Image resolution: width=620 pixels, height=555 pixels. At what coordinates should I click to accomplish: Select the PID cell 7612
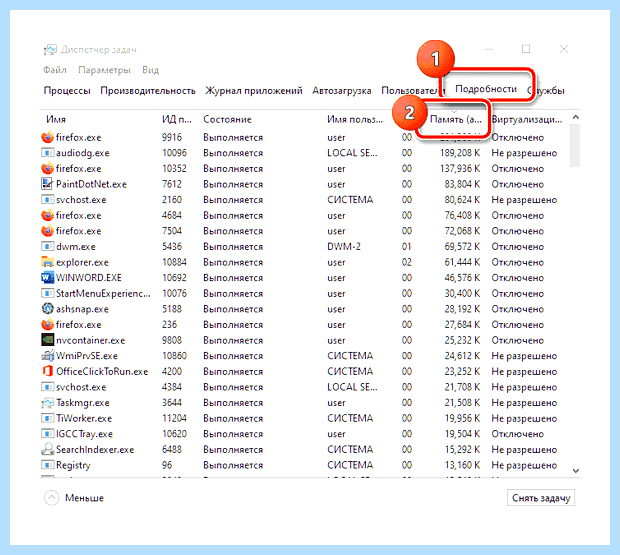tap(172, 184)
